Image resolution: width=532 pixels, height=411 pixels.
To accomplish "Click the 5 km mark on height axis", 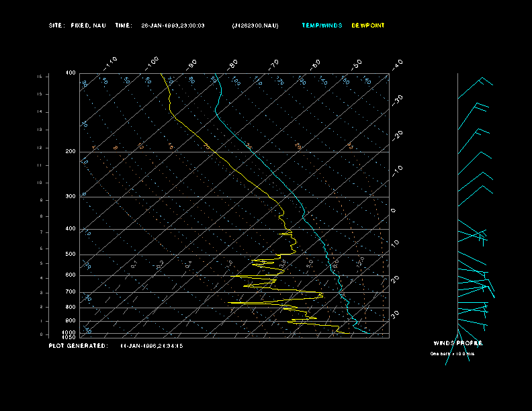I will (x=42, y=263).
